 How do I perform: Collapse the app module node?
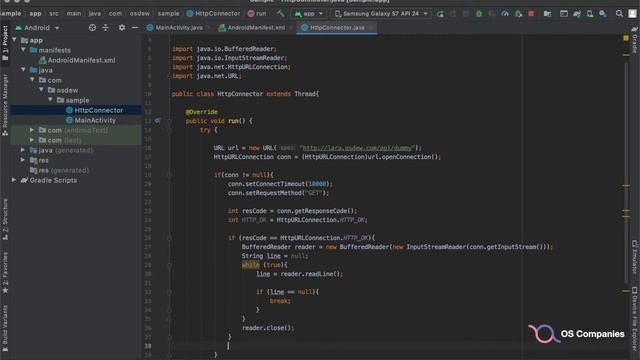point(15,40)
